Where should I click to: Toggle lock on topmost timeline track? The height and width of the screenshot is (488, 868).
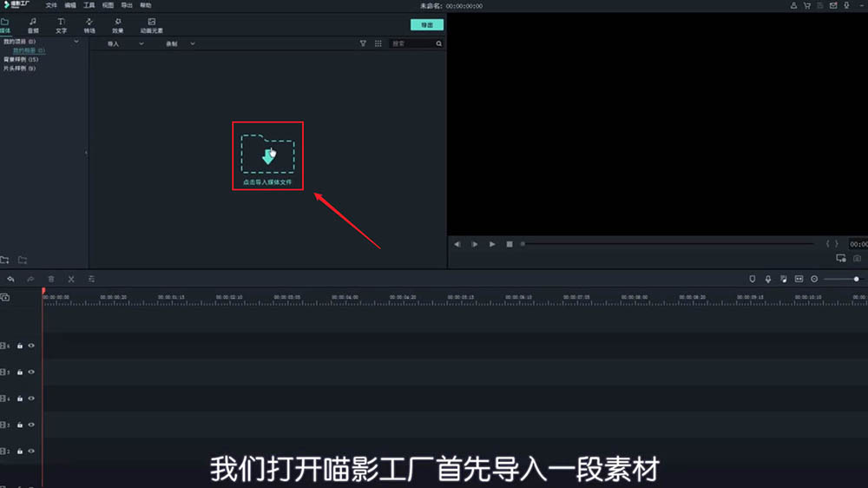(20, 346)
